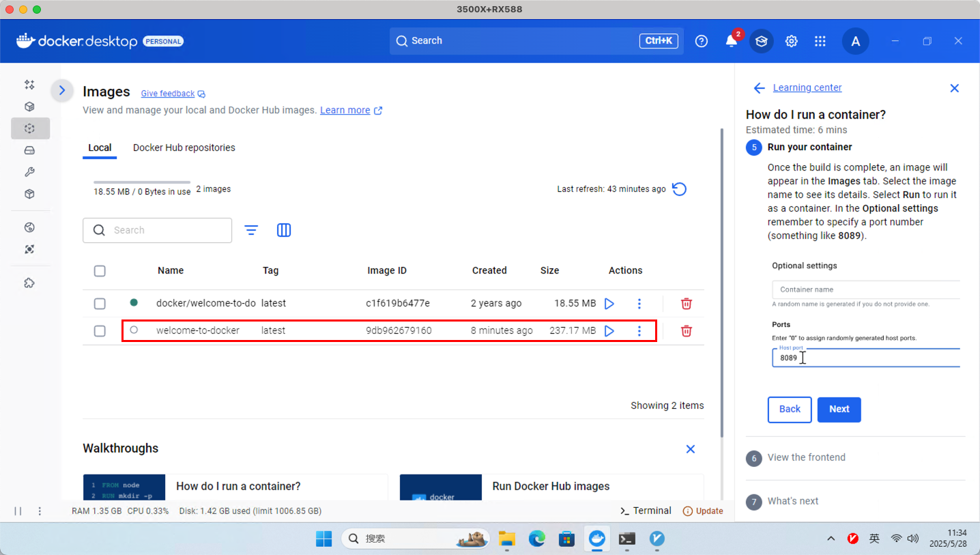980x555 pixels.
Task: Open the manage columns icon
Action: click(284, 231)
